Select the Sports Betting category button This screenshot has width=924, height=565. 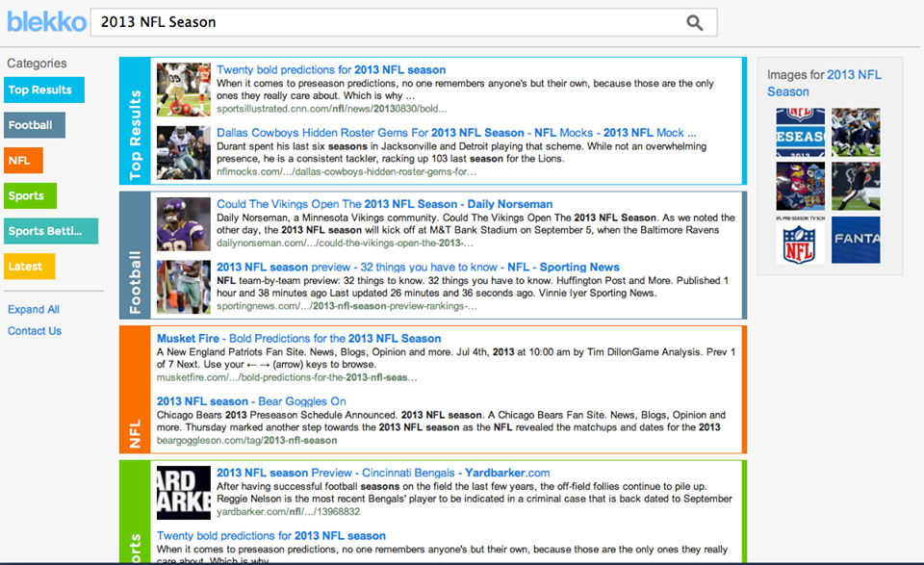51,232
